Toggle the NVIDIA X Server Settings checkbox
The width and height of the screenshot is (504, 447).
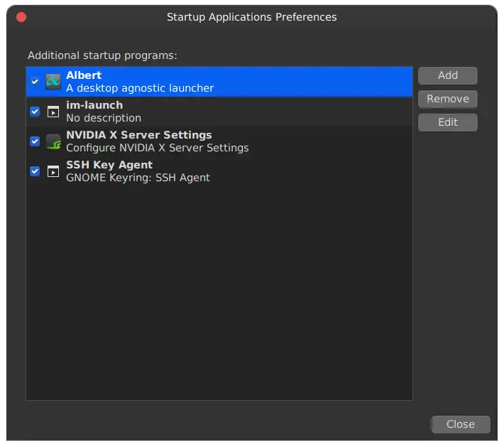[x=35, y=141]
